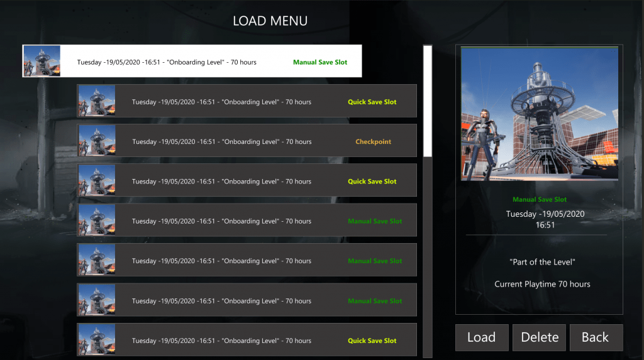Choose the Quick Save Slot row directly above Checkpoint
The image size is (644, 360).
tap(247, 101)
